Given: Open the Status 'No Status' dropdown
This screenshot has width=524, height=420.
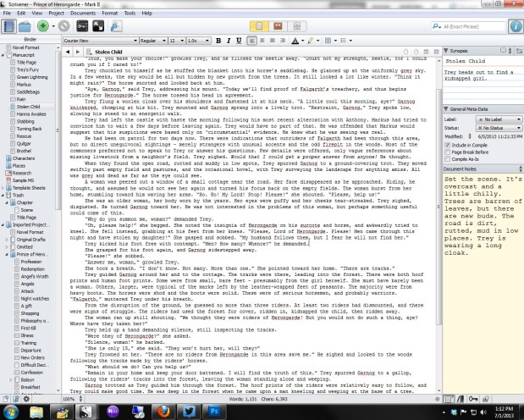Looking at the screenshot, I should 499,128.
